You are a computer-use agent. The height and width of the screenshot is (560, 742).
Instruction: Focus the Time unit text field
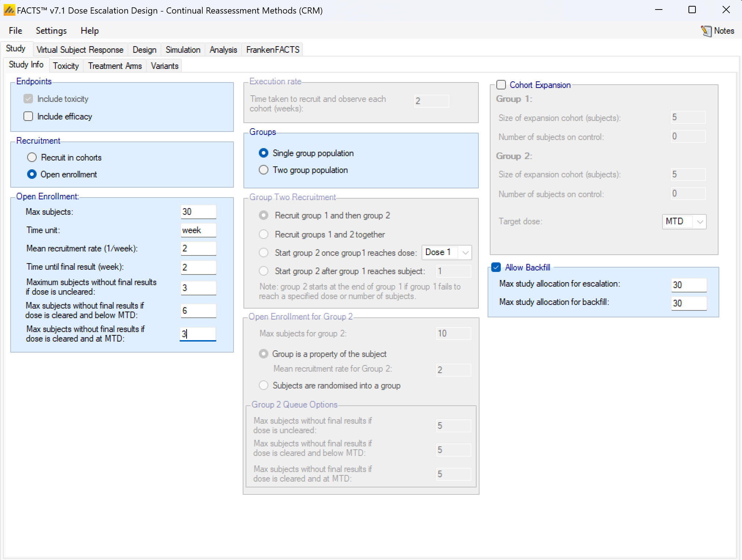click(198, 230)
